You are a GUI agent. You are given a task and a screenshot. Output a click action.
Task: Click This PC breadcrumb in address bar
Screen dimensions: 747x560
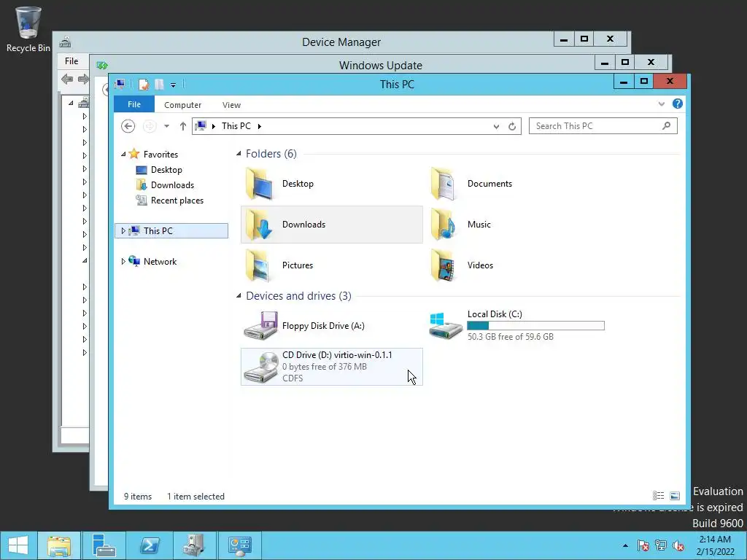coord(236,126)
